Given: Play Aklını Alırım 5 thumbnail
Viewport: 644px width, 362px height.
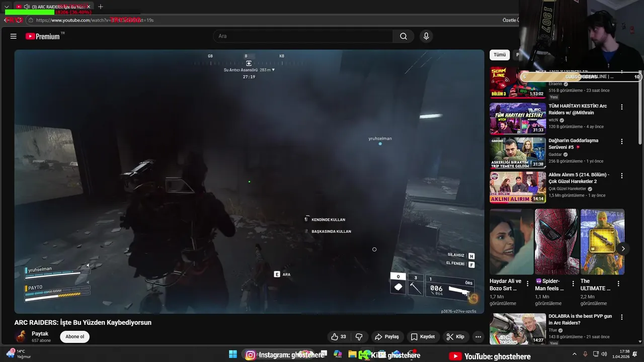Looking at the screenshot, I should pyautogui.click(x=518, y=187).
